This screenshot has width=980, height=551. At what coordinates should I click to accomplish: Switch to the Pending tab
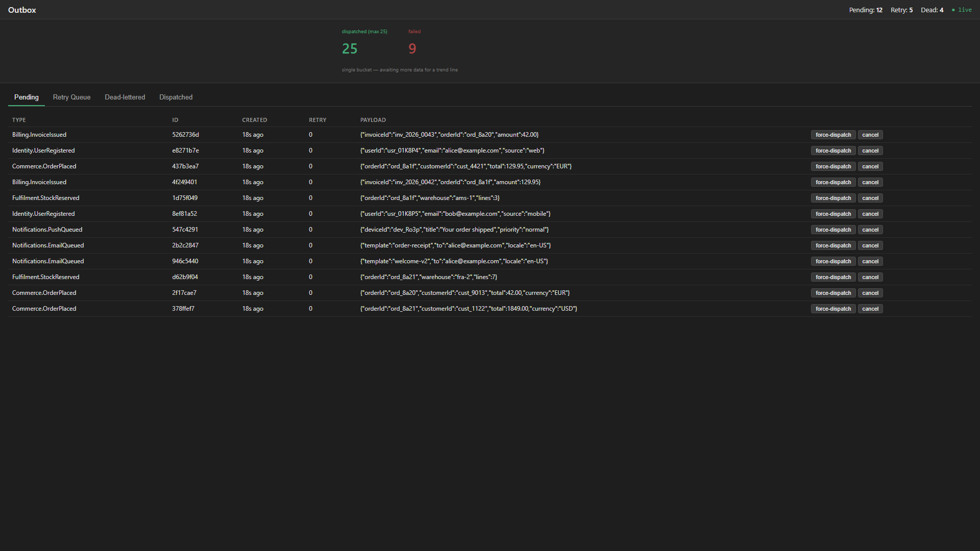tap(27, 97)
